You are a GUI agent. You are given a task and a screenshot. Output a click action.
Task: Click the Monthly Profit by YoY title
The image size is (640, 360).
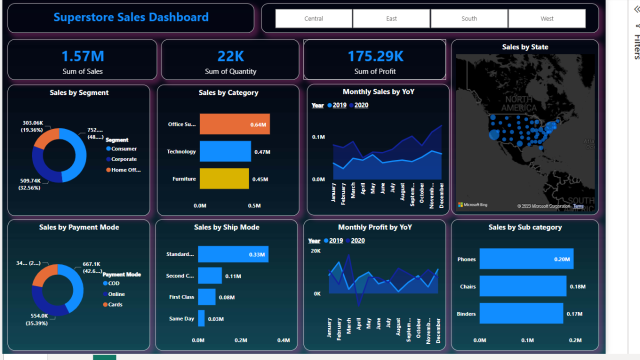click(x=375, y=227)
